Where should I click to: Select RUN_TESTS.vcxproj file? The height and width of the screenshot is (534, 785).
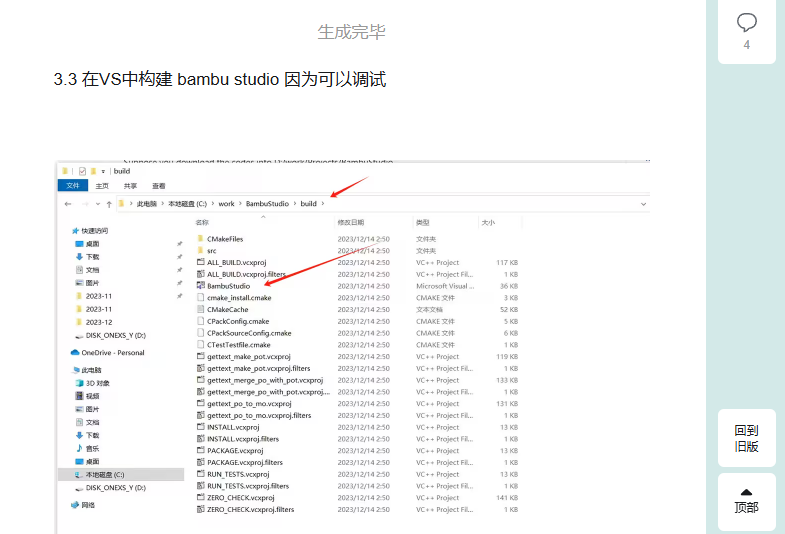(238, 474)
